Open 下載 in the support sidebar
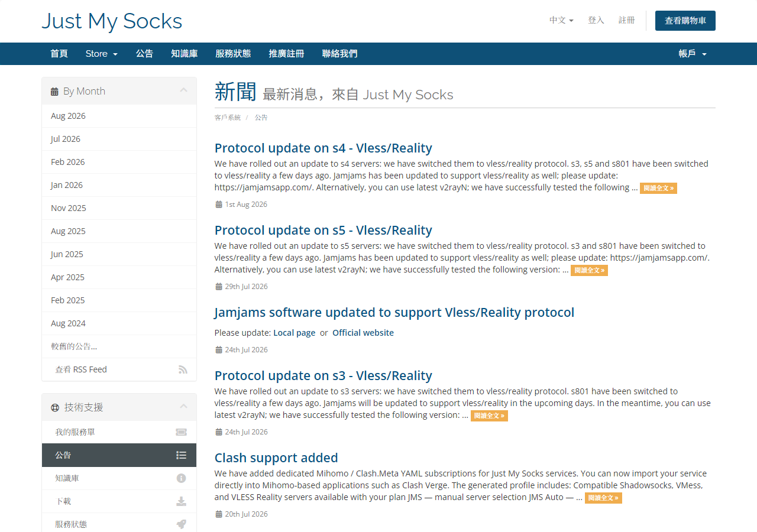This screenshot has width=757, height=532. point(119,501)
